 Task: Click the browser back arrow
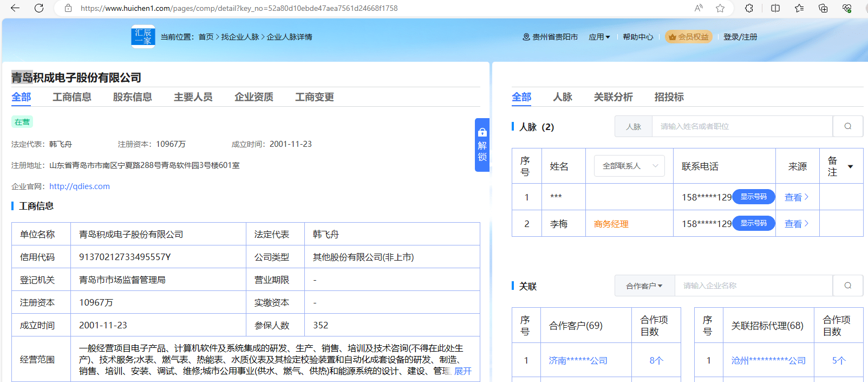15,8
